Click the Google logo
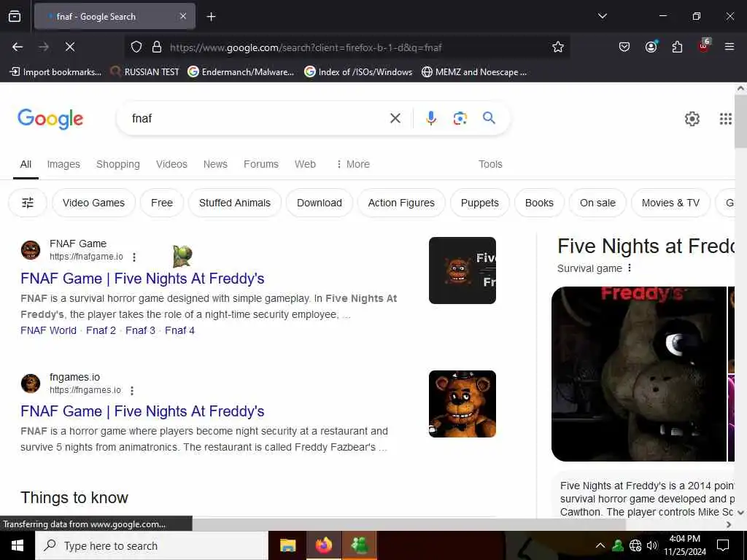Image resolution: width=747 pixels, height=560 pixels. coord(50,119)
